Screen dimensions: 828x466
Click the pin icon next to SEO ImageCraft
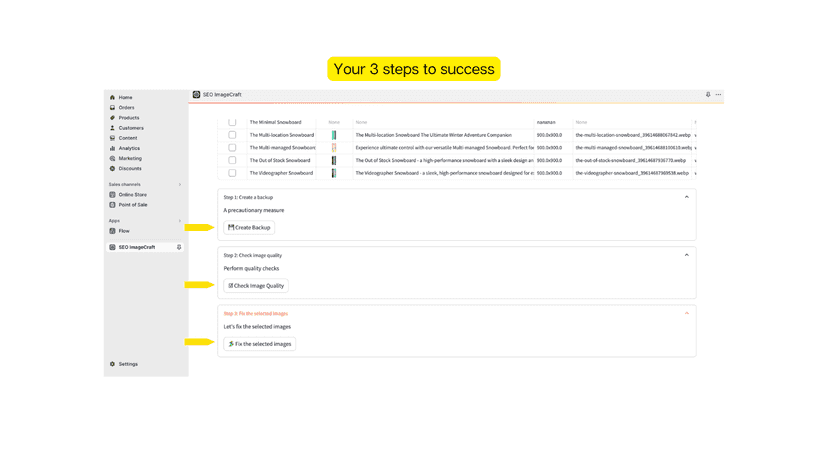coord(179,247)
